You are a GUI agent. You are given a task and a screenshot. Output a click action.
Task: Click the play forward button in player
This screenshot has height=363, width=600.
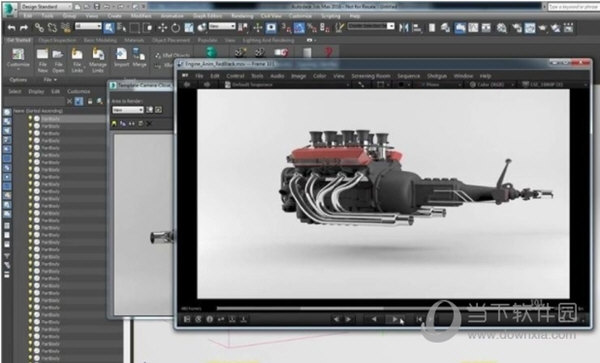(x=394, y=319)
